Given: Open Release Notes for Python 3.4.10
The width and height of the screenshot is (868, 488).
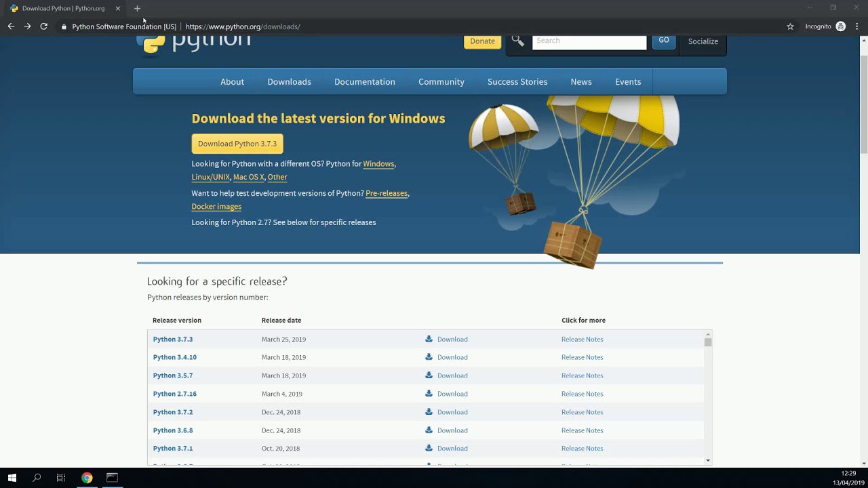Looking at the screenshot, I should click(x=582, y=357).
